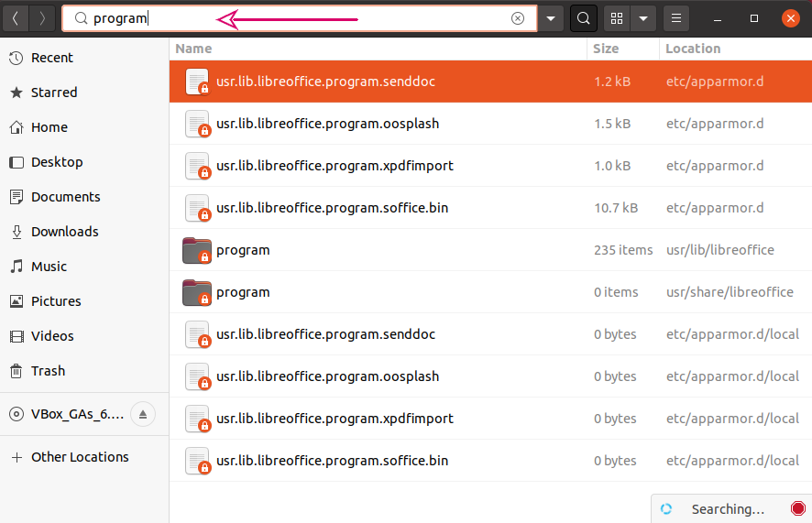Clear the search text with the X icon
The image size is (812, 523).
pyautogui.click(x=517, y=18)
